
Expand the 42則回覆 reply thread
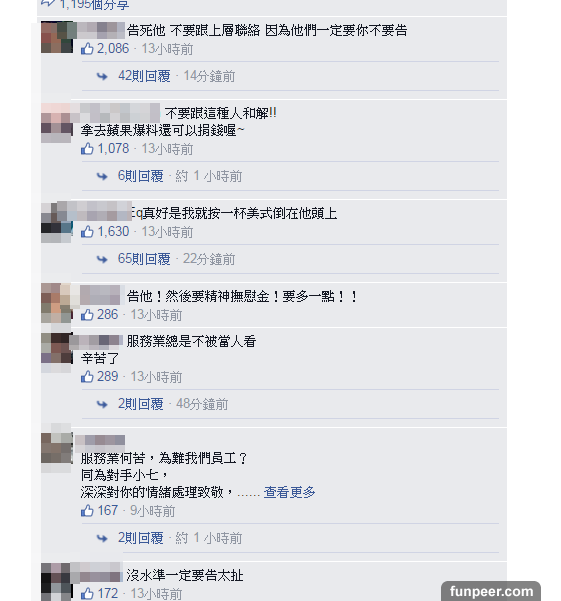click(144, 76)
